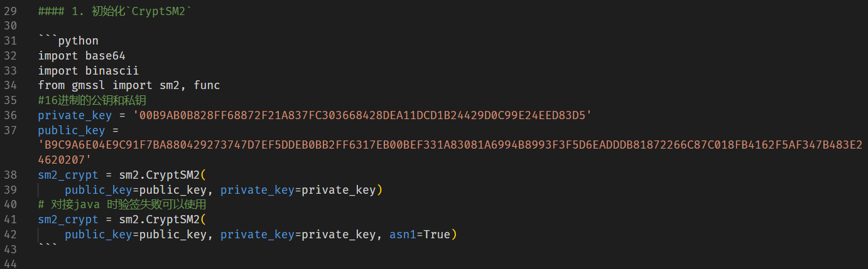Viewport: 868px width, 269px height.
Task: Click line number 43 in gutter
Action: pyautogui.click(x=9, y=250)
